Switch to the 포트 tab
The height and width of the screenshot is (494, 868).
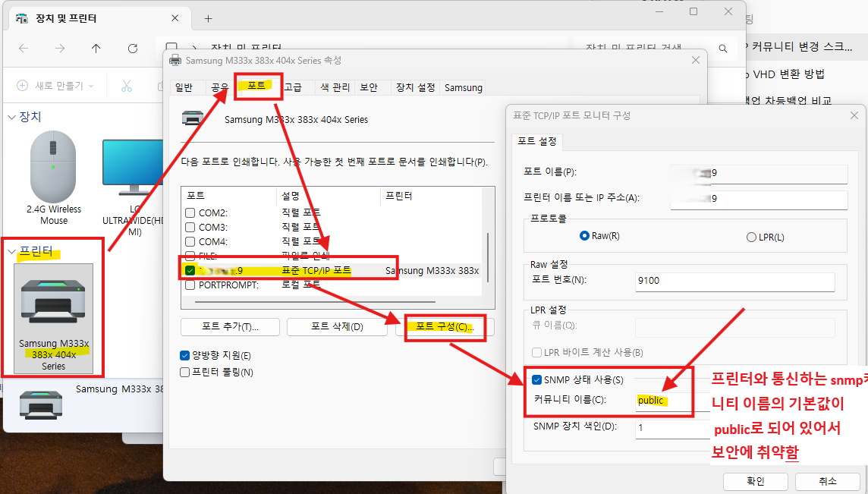coord(256,86)
